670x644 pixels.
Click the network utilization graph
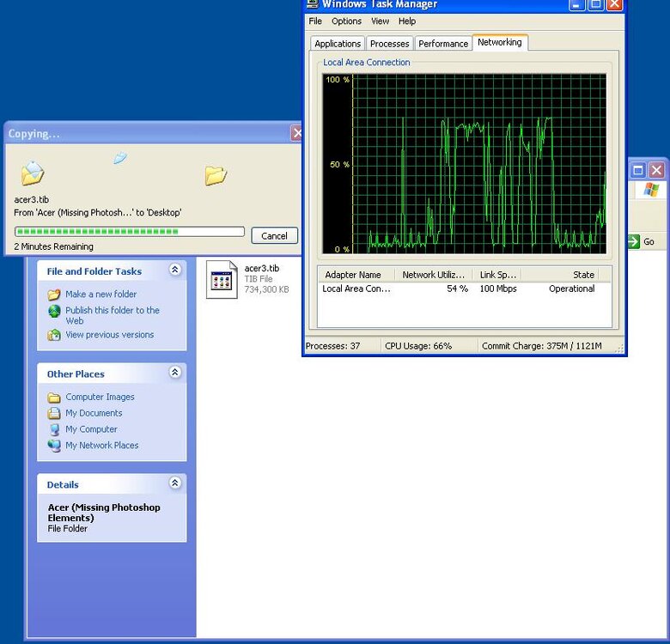(x=464, y=164)
